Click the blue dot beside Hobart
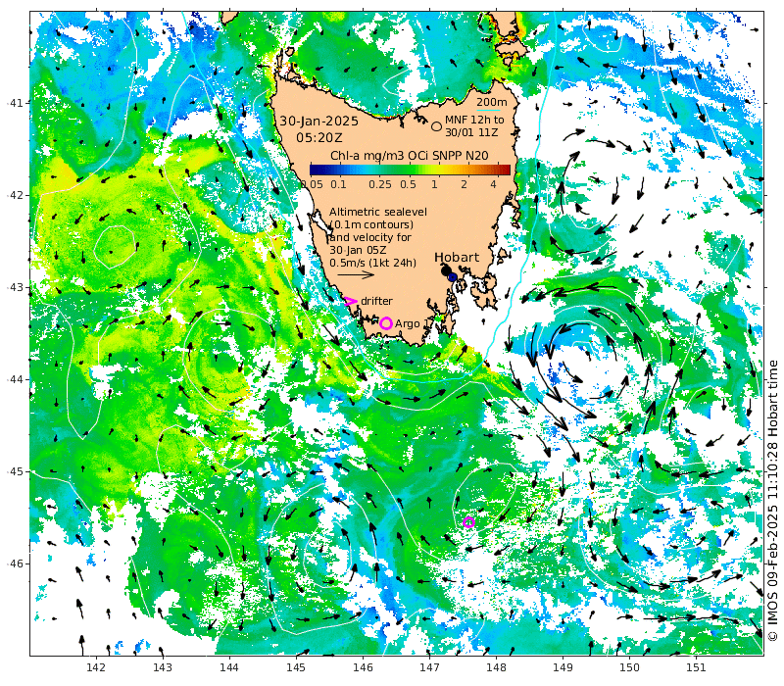Screen dimensions: 784x686 453,277
